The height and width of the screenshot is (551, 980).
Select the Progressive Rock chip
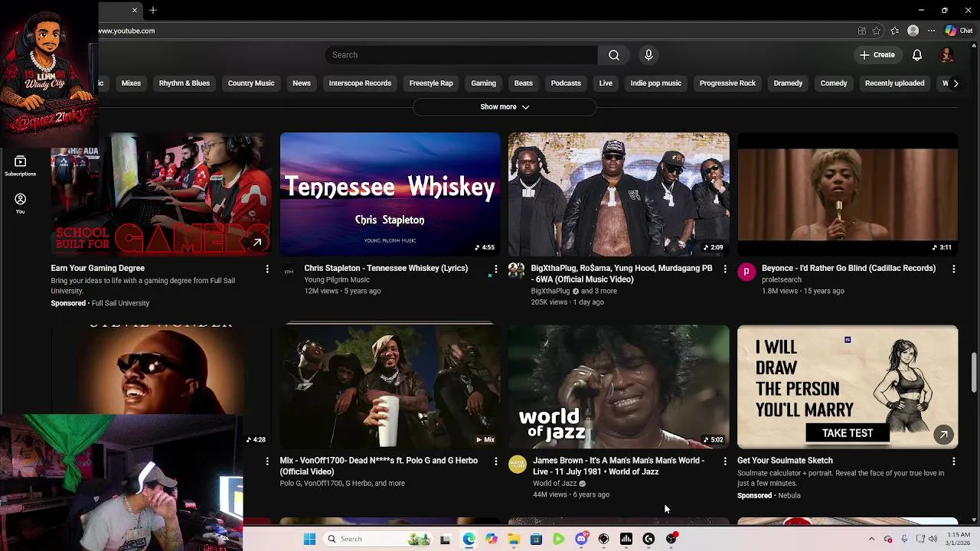click(x=727, y=83)
